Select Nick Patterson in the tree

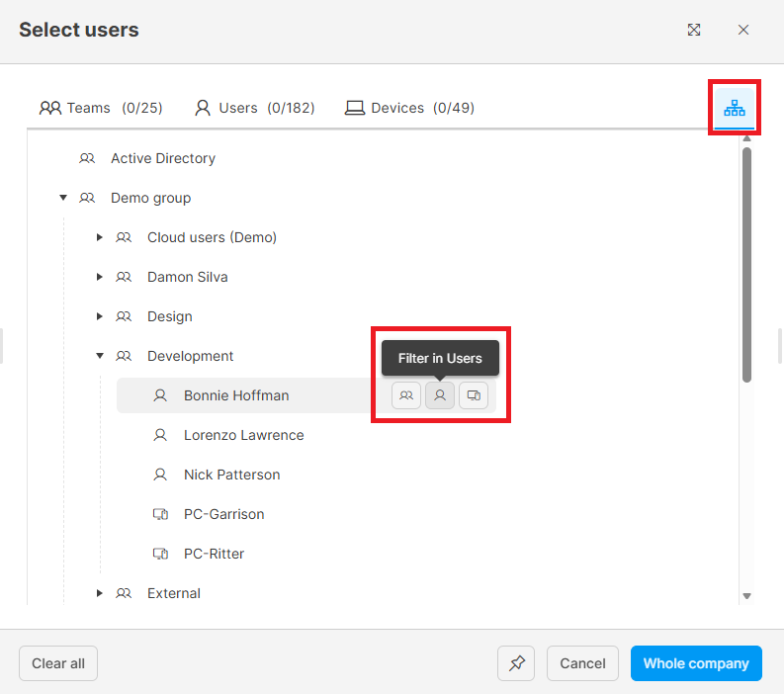231,475
